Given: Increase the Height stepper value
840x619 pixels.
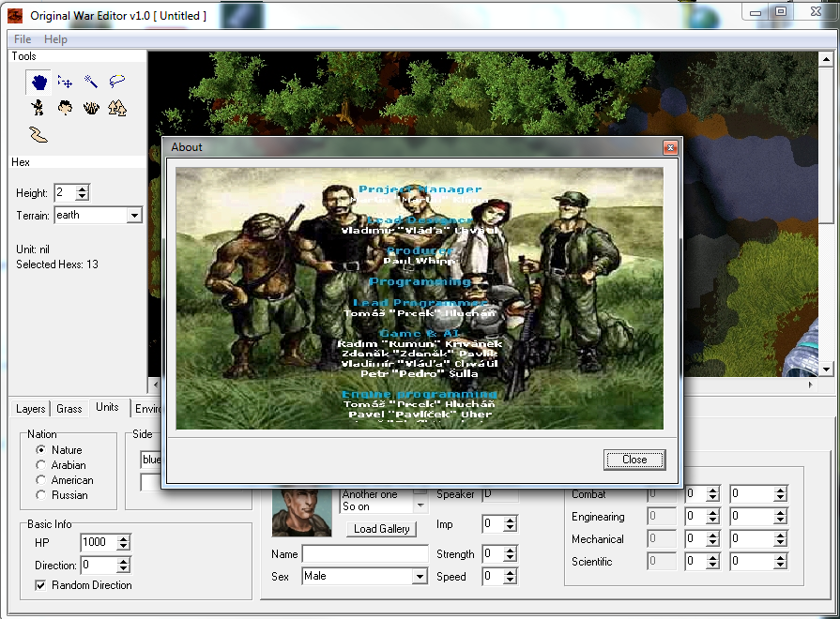Looking at the screenshot, I should (x=82, y=189).
